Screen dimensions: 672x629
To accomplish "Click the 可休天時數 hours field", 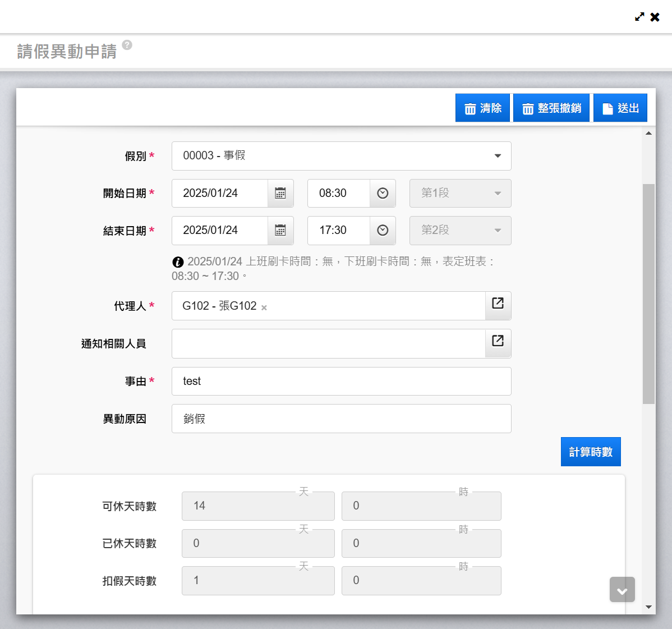I will pyautogui.click(x=421, y=506).
